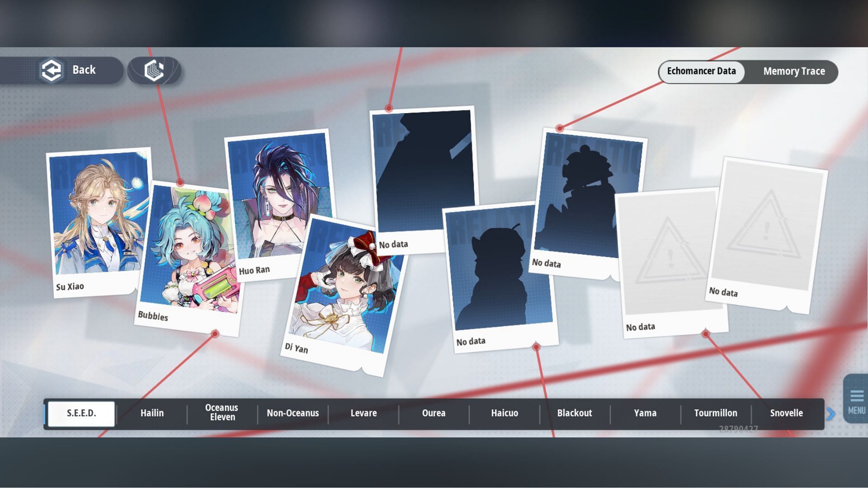Click the Yama faction button
This screenshot has height=488, width=868.
point(645,413)
